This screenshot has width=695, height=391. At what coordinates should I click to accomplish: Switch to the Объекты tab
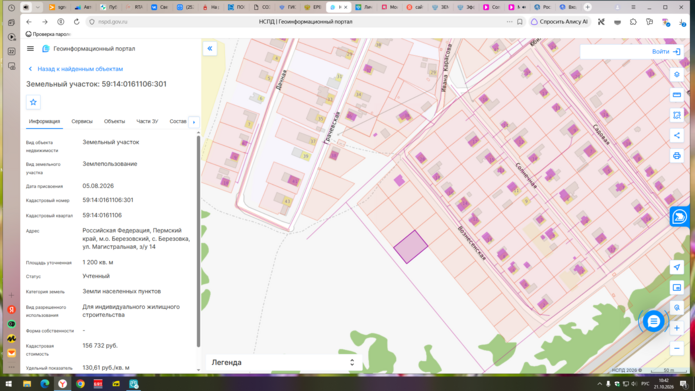(114, 121)
